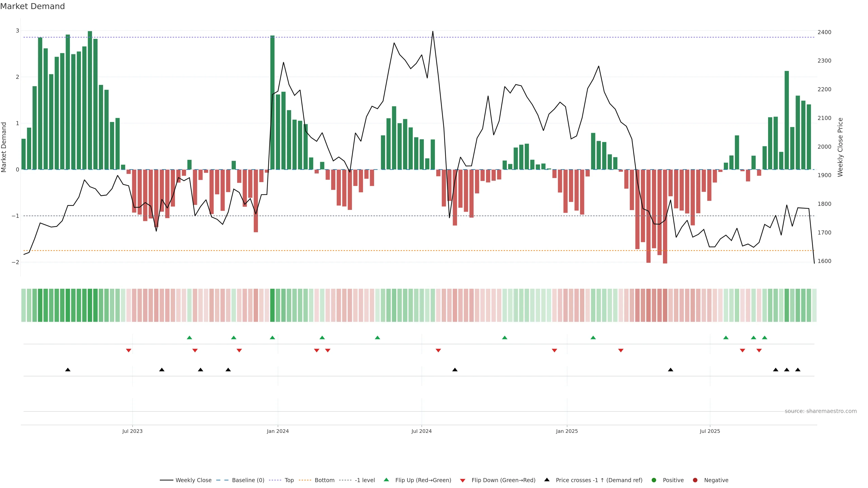Click the darkest green heatmap cell near Jan 2024
The image size is (868, 488).
(x=272, y=305)
